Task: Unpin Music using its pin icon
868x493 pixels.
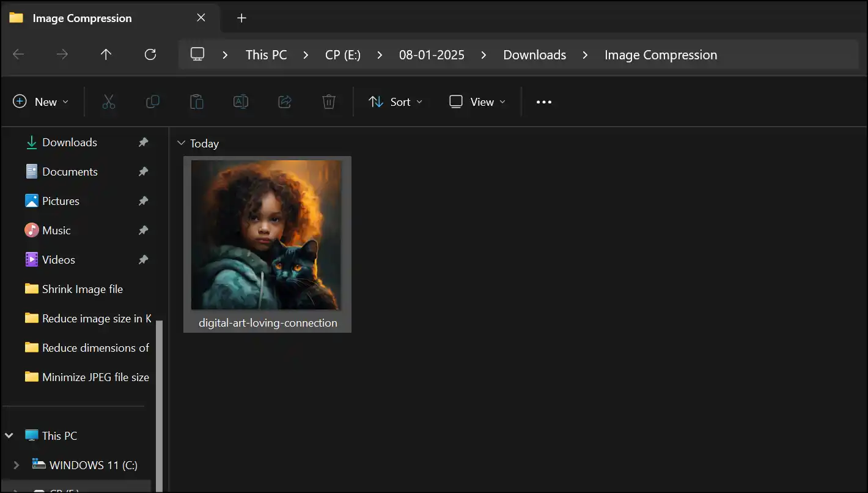Action: pyautogui.click(x=143, y=230)
